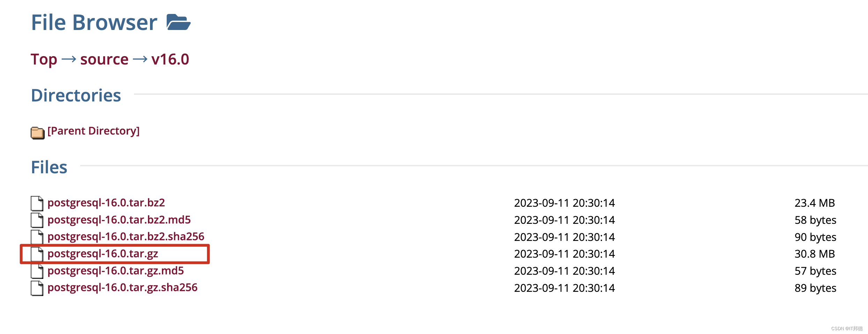Open the Top breadcrumb link
This screenshot has width=868, height=334.
point(44,59)
